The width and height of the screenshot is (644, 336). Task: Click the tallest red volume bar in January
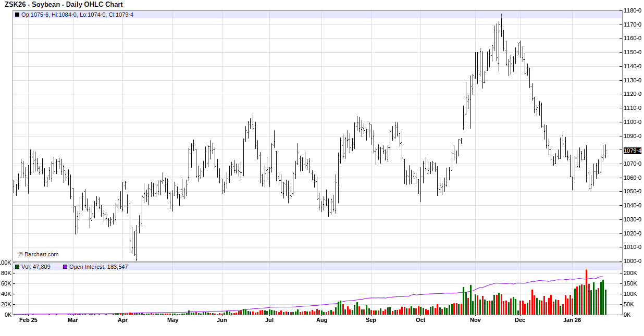pos(586,292)
